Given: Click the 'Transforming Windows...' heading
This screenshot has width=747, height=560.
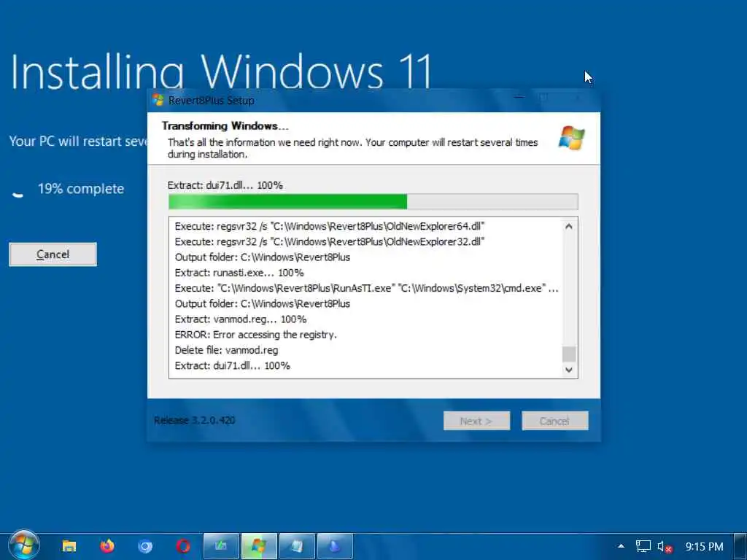Looking at the screenshot, I should pos(225,126).
